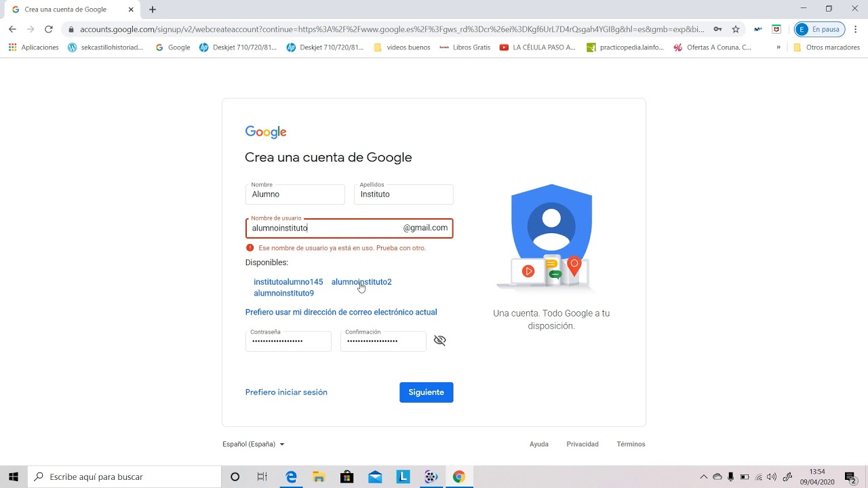Viewport: 868px width, 488px height.
Task: Open videos buenos bookmark folder
Action: click(x=402, y=47)
